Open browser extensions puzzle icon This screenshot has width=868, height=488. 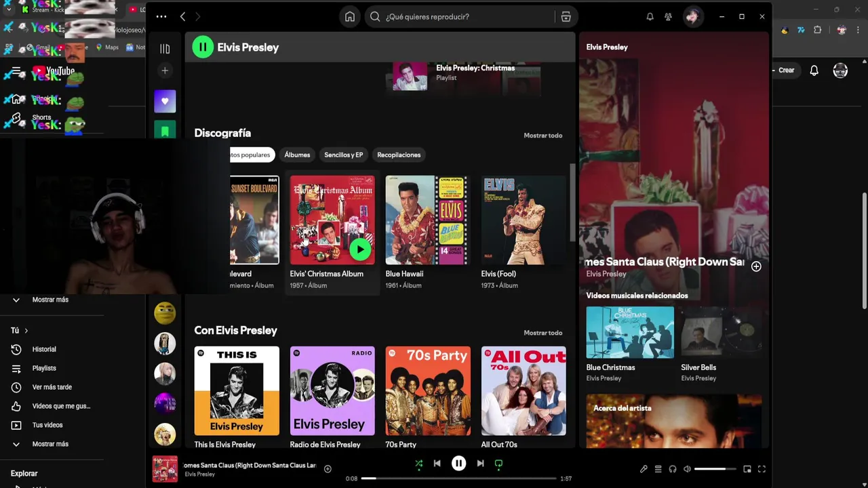818,30
